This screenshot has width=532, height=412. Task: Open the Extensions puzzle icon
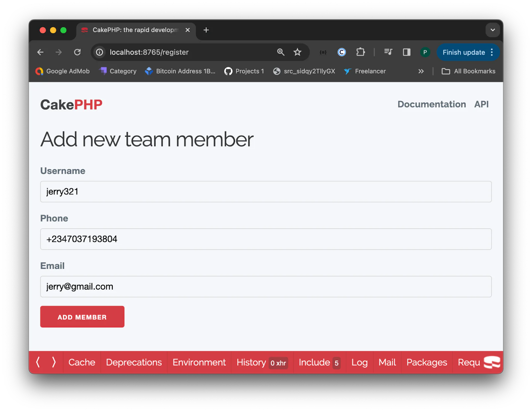[360, 52]
